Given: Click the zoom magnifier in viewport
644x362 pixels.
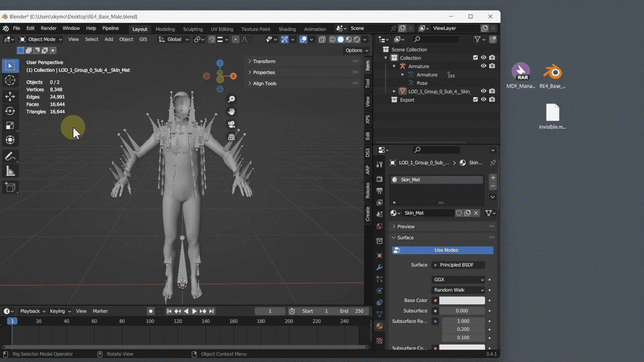Looking at the screenshot, I should pyautogui.click(x=231, y=99).
